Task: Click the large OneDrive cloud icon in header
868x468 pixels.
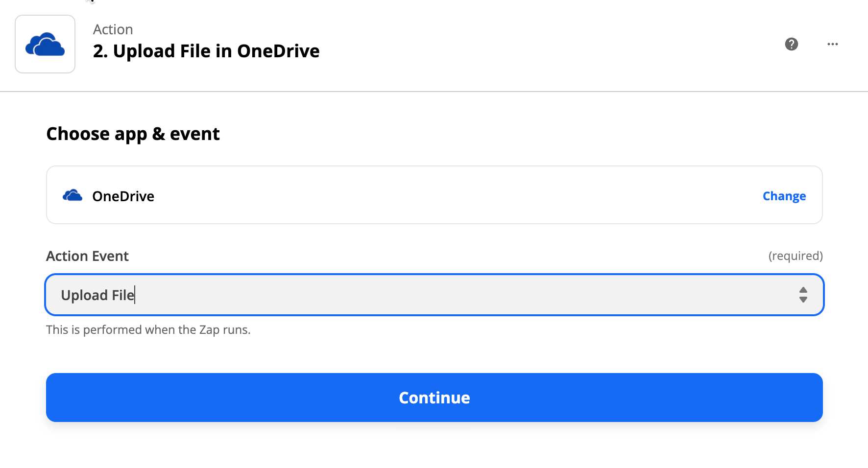Action: click(45, 44)
